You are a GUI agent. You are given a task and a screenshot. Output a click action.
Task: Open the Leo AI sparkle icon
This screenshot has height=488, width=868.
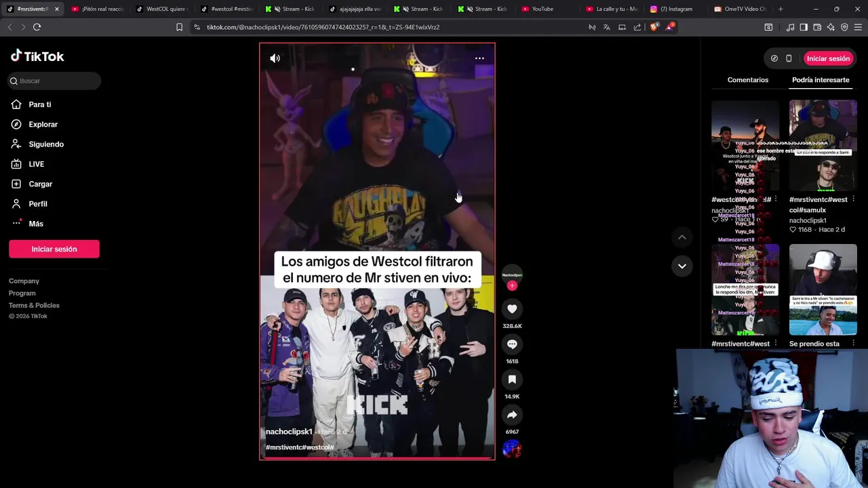click(x=831, y=27)
